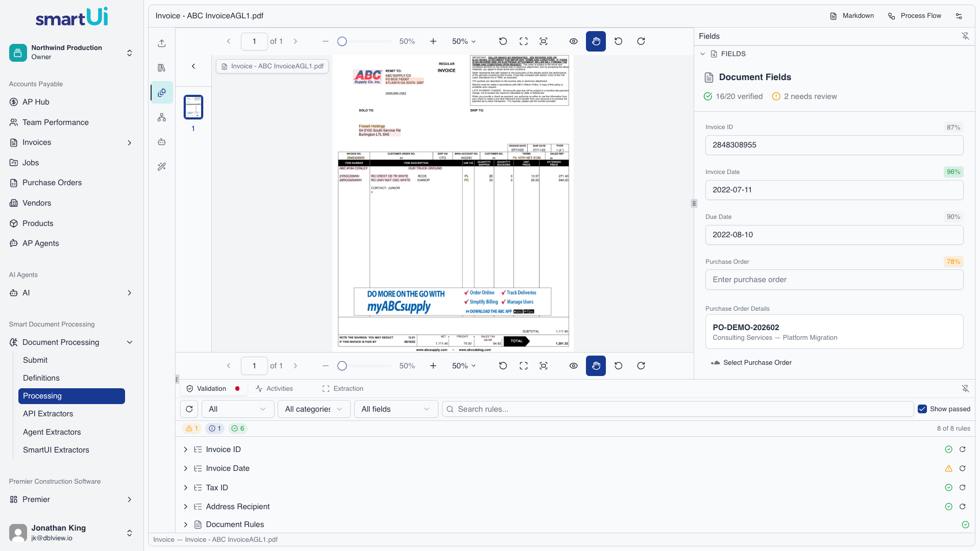Viewport: 980px width, 551px height.
Task: Open the Submit page
Action: click(x=35, y=360)
